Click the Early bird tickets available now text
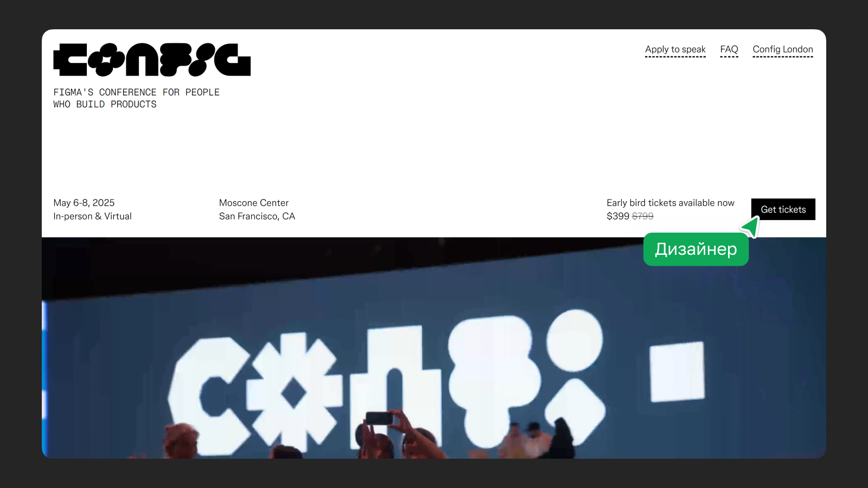This screenshot has height=488, width=868. coord(671,203)
